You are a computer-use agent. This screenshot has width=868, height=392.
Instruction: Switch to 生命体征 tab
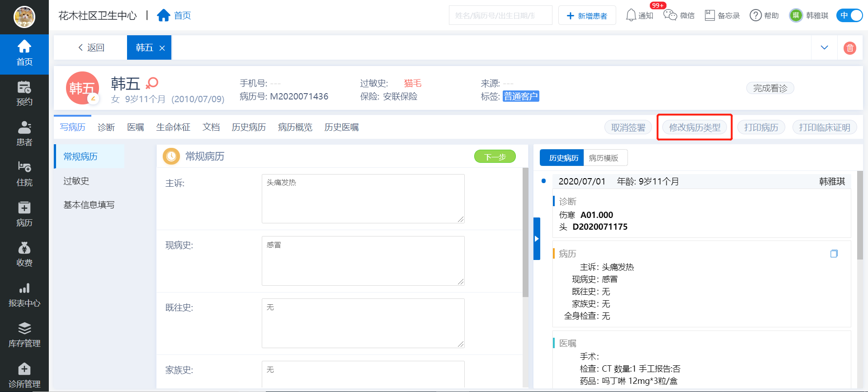point(173,127)
